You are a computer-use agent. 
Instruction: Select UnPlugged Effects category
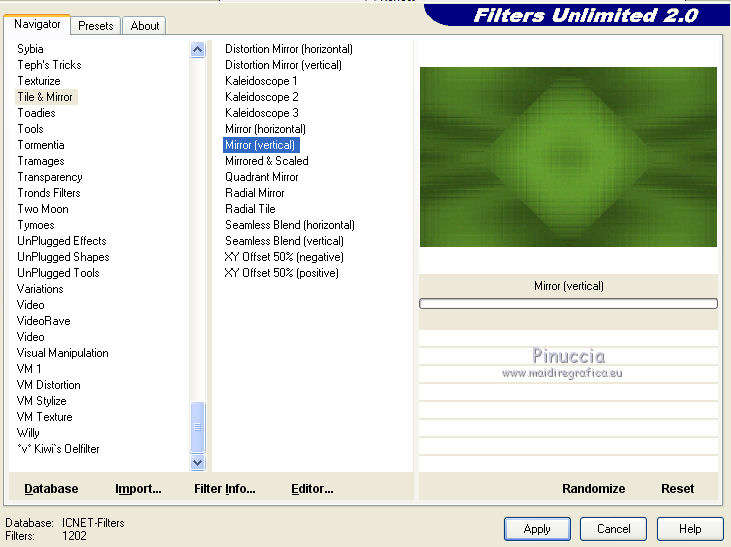(62, 241)
